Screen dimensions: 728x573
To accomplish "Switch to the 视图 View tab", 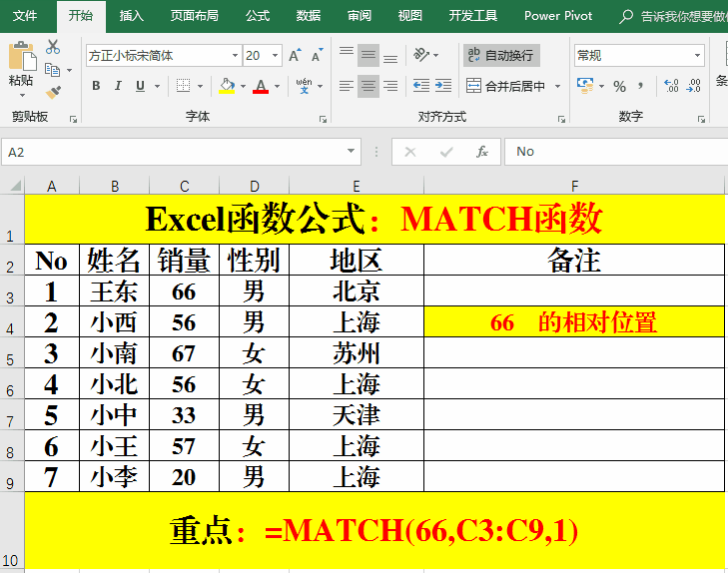I will (x=410, y=16).
